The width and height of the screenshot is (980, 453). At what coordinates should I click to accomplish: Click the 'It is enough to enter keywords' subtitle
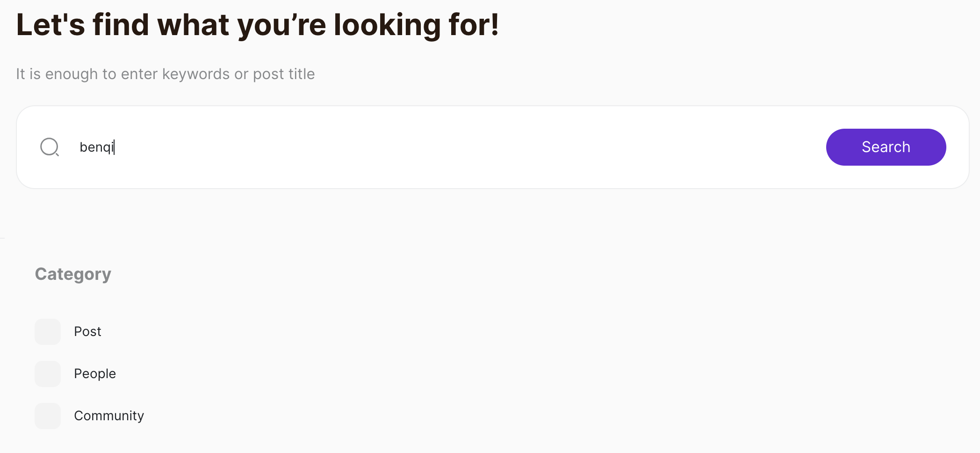[x=165, y=74]
